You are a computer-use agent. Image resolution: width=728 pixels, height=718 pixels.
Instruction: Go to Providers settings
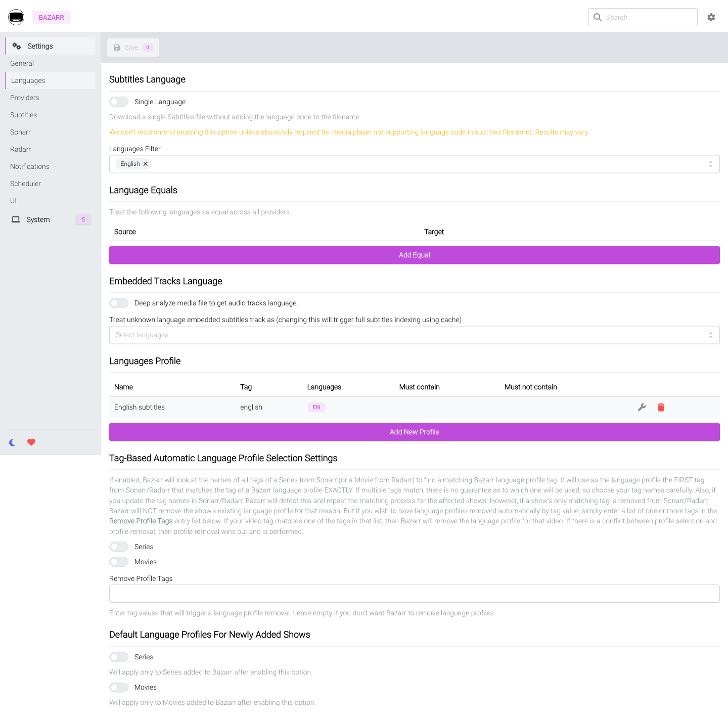click(x=51, y=98)
